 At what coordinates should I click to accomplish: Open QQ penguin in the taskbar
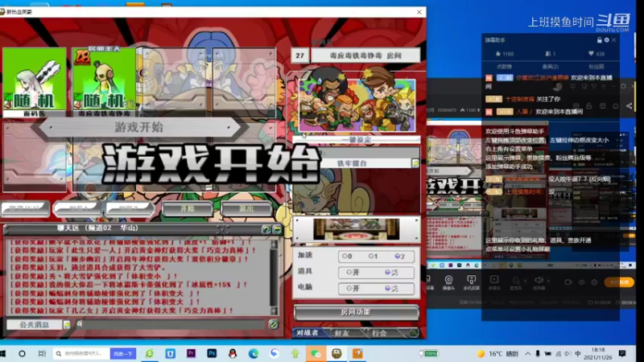tap(233, 353)
